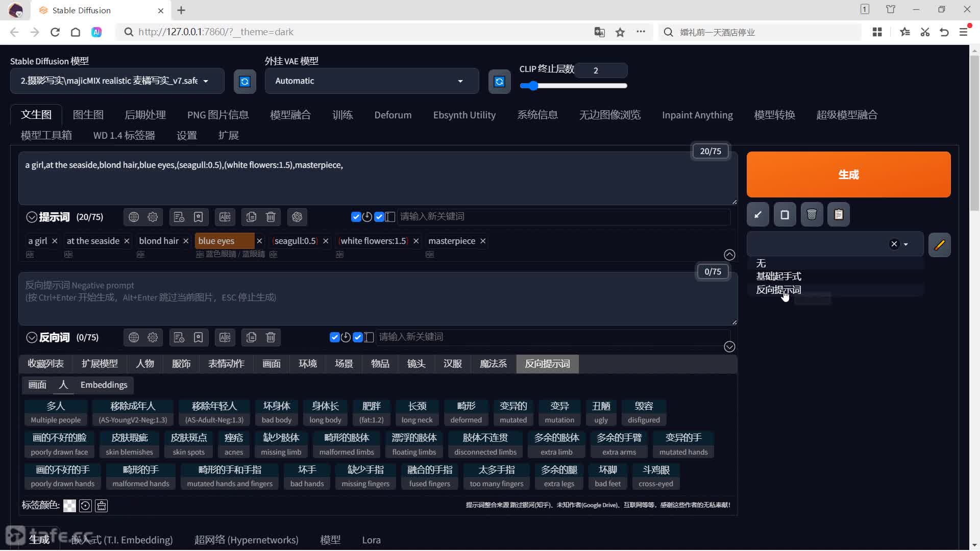Image resolution: width=980 pixels, height=551 pixels.
Task: Add the 'Multiple people' negative tag
Action: click(x=56, y=413)
